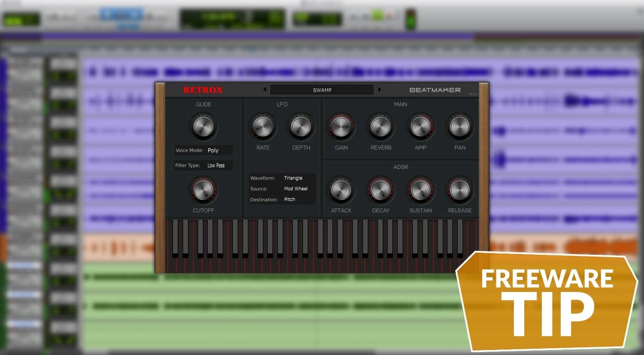Adjust the CUTOFF knob

click(203, 190)
